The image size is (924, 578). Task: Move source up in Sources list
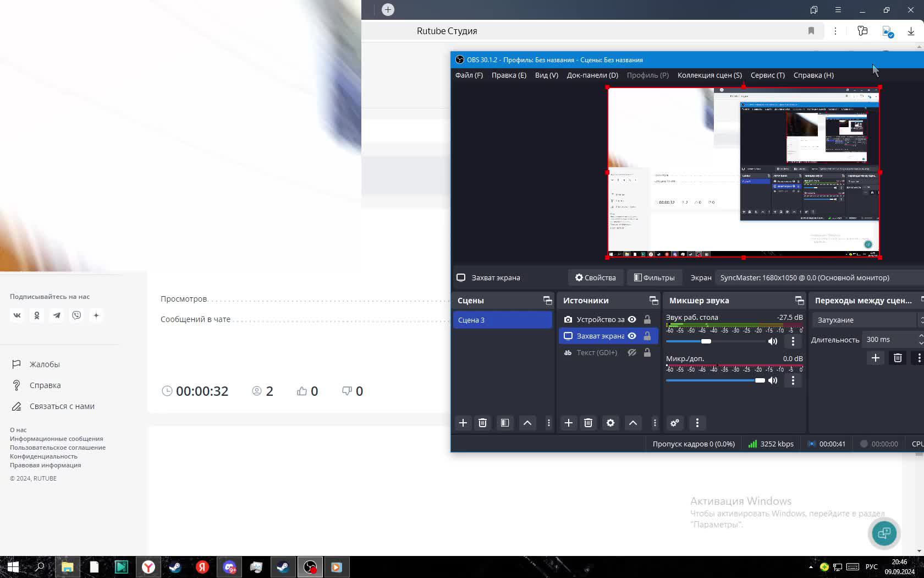point(633,423)
